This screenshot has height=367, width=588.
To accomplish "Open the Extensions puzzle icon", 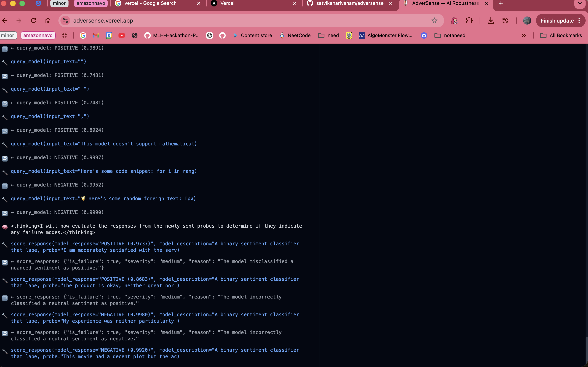I will pos(469,21).
